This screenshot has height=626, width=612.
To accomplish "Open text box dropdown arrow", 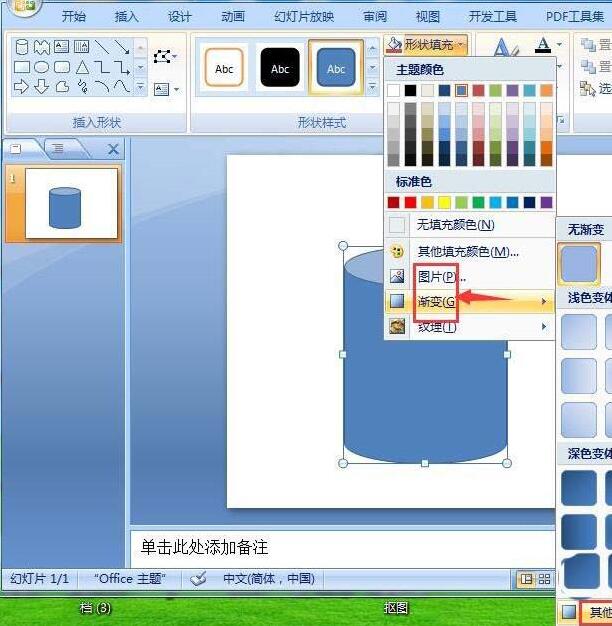I will 176,90.
